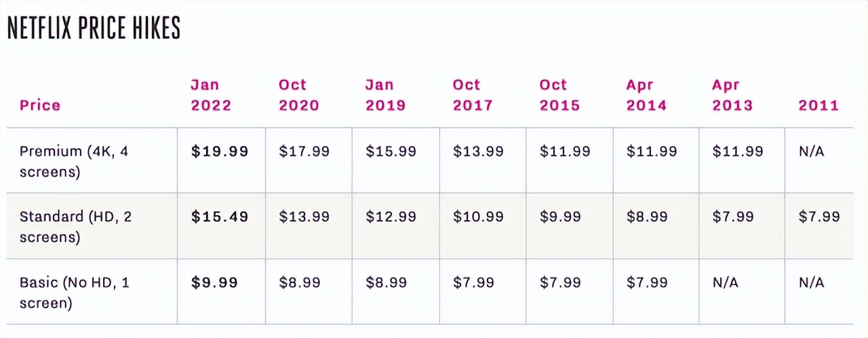Click the 2011 column header
This screenshot has height=338, width=868.
[x=819, y=105]
